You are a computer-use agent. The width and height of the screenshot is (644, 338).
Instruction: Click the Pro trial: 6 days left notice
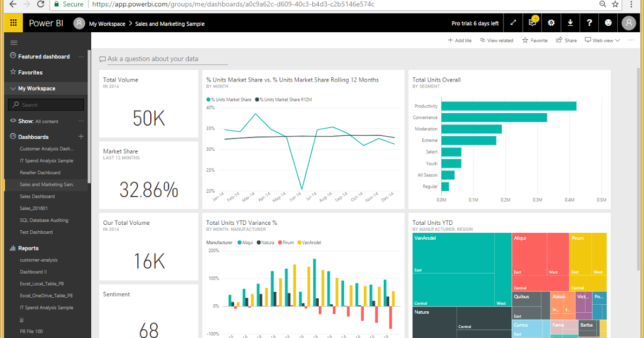pyautogui.click(x=475, y=24)
